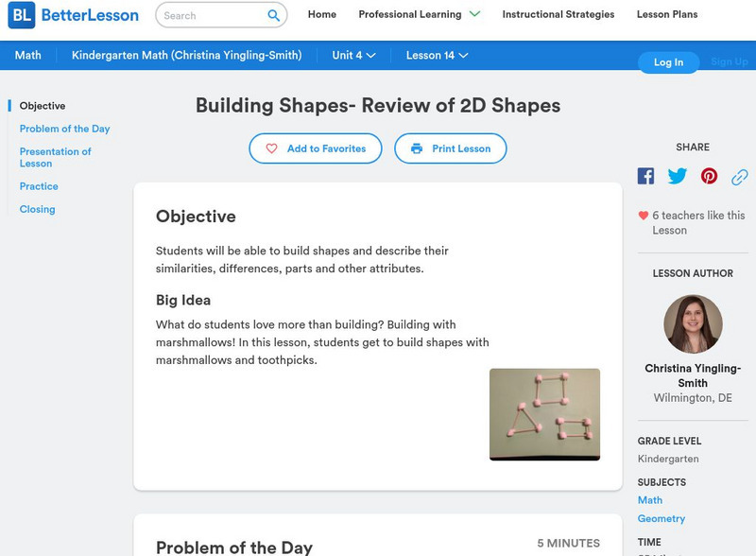
Task: Share lesson on Pinterest
Action: click(x=709, y=176)
